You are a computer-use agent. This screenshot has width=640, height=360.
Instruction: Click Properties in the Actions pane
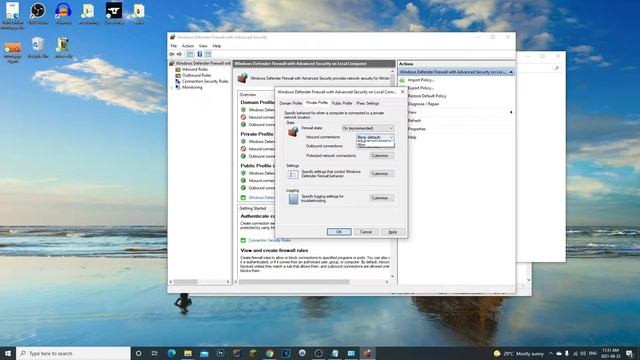click(417, 129)
